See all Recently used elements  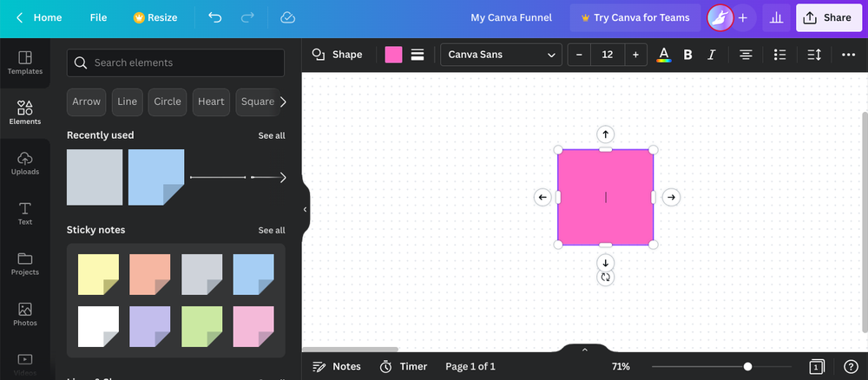point(271,135)
